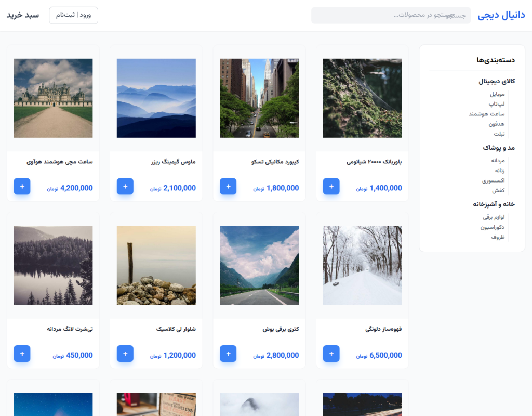Screen dimensions: 532x416
Task: Focus the product search field
Action: click(x=391, y=15)
